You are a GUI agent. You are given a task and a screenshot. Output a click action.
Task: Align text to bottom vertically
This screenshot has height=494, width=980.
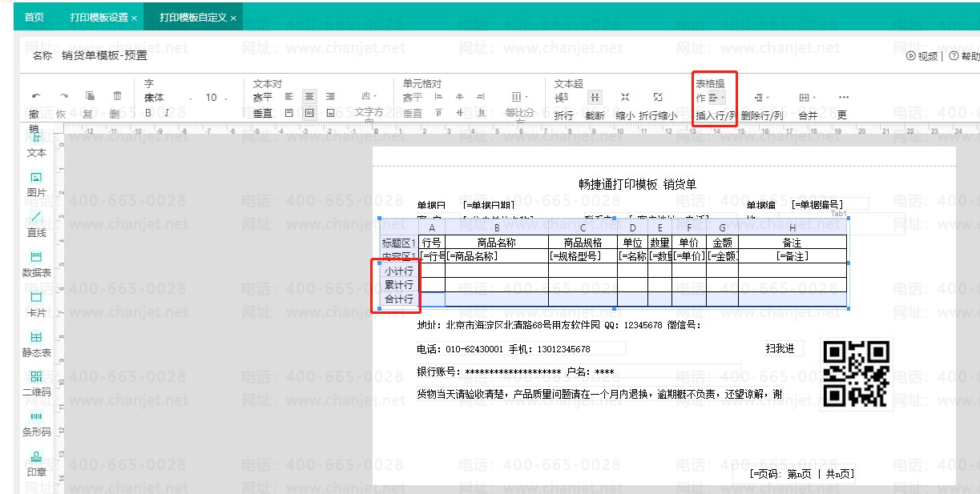pos(330,114)
